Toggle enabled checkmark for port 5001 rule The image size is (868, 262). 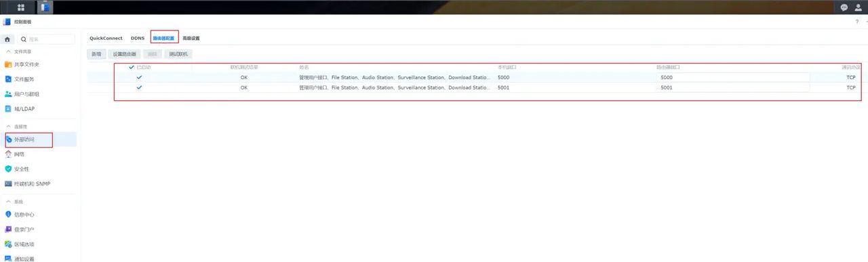(139, 87)
